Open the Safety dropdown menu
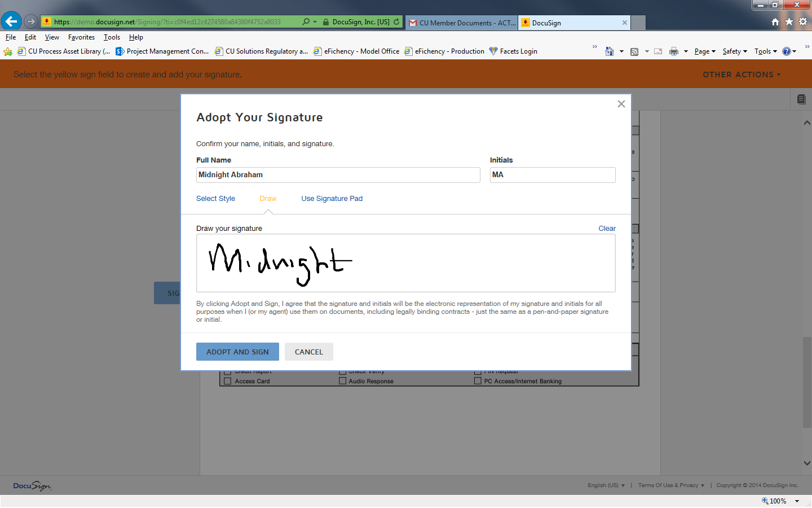812x508 pixels. coord(735,51)
